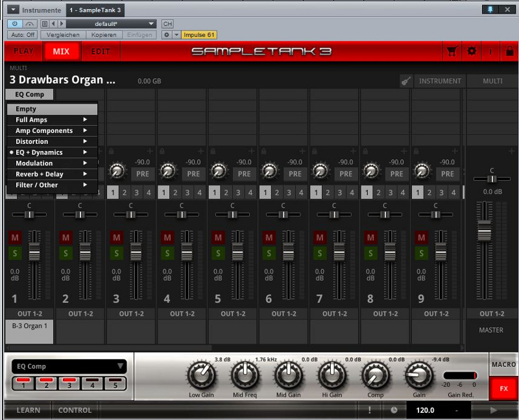Click the Mid Freq knob
Viewport: 519px width, 420px height.
[245, 376]
